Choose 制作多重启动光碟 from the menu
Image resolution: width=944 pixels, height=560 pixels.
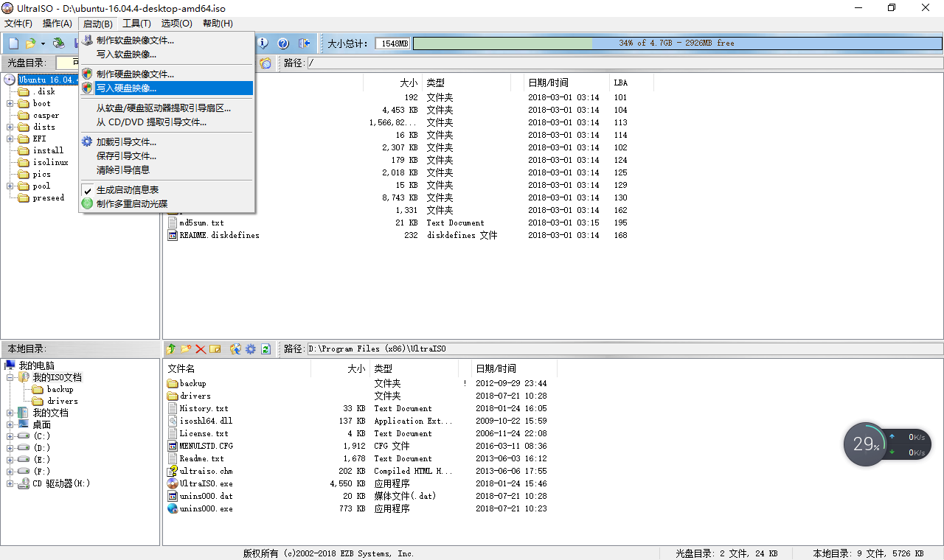click(x=131, y=203)
